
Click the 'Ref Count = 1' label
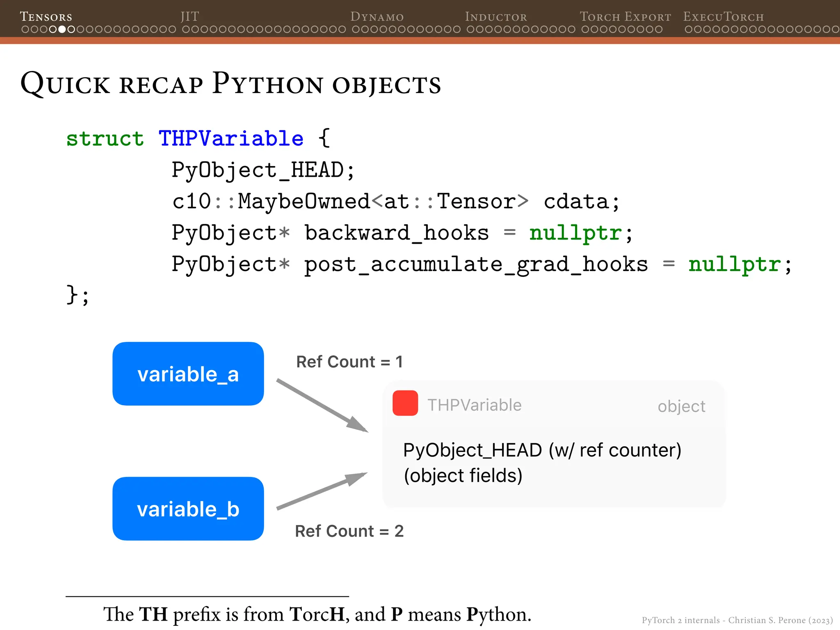click(x=349, y=362)
